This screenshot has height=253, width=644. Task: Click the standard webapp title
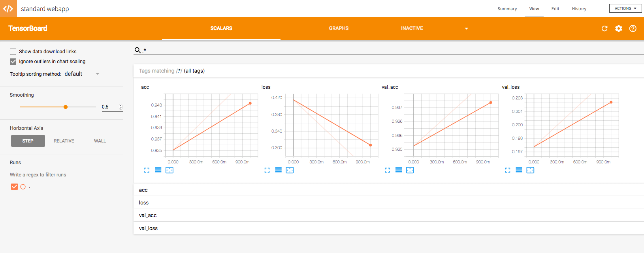coord(45,9)
